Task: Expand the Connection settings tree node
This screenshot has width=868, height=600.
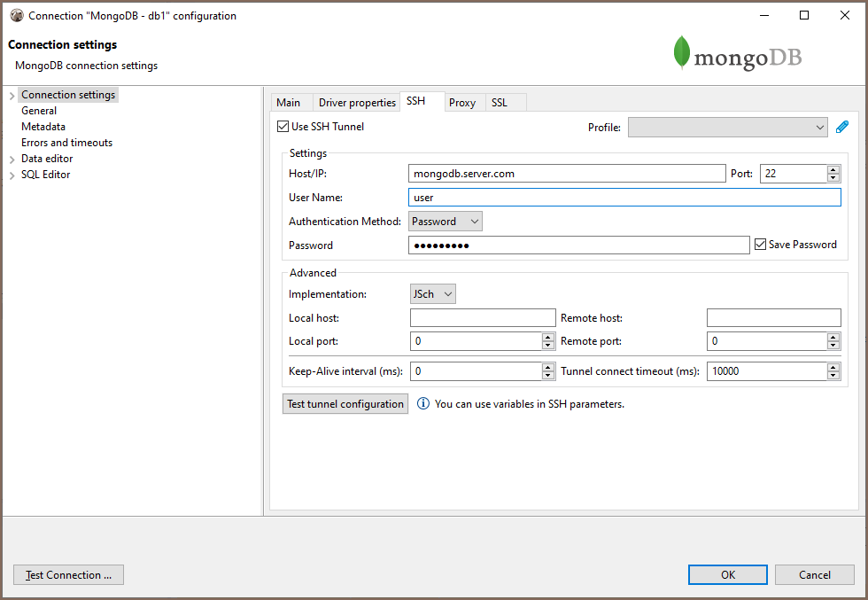Action: tap(12, 96)
